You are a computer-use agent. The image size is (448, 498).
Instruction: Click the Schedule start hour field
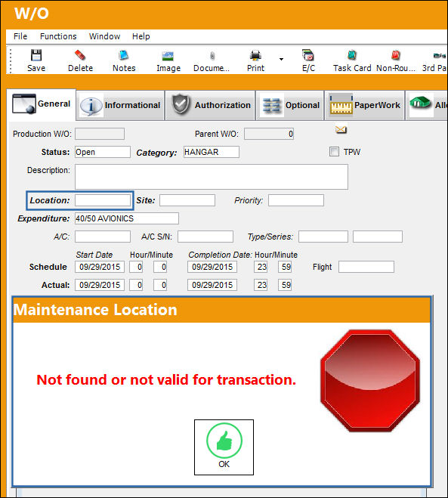point(136,267)
